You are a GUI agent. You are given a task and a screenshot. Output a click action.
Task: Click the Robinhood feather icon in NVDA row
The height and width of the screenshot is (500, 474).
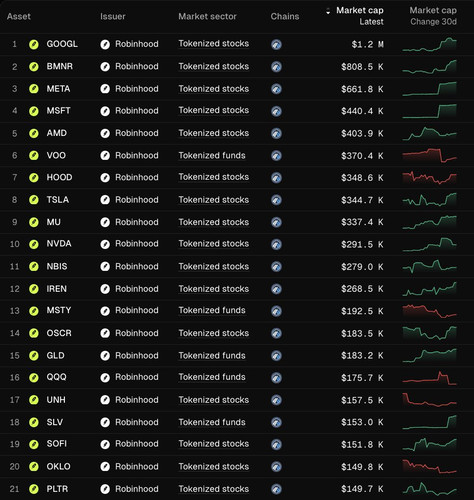coord(105,244)
